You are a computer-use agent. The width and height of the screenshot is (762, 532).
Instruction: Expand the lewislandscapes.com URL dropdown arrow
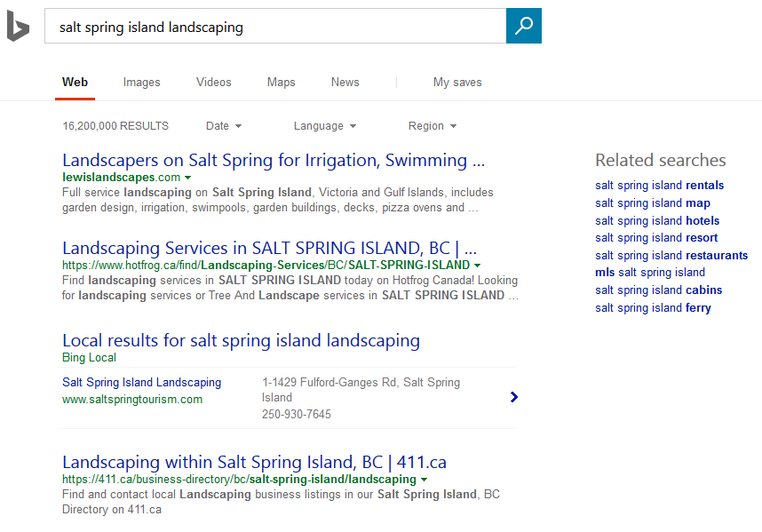(x=187, y=178)
